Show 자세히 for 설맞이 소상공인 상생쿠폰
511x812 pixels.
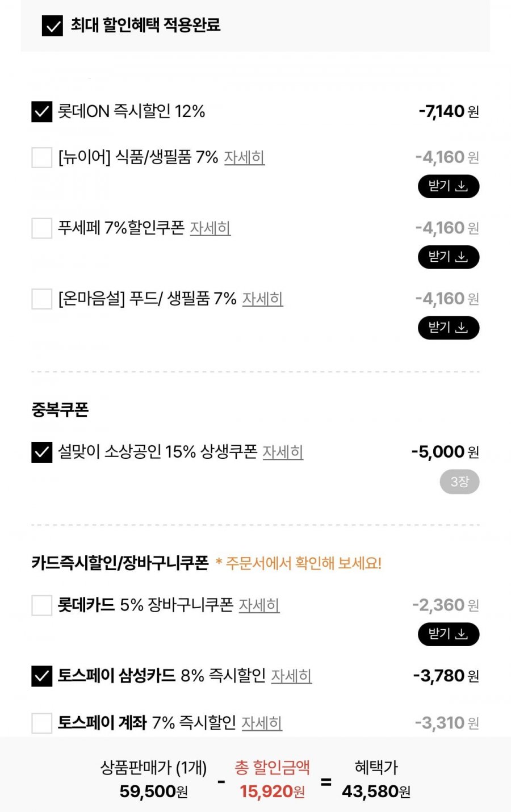pyautogui.click(x=283, y=452)
